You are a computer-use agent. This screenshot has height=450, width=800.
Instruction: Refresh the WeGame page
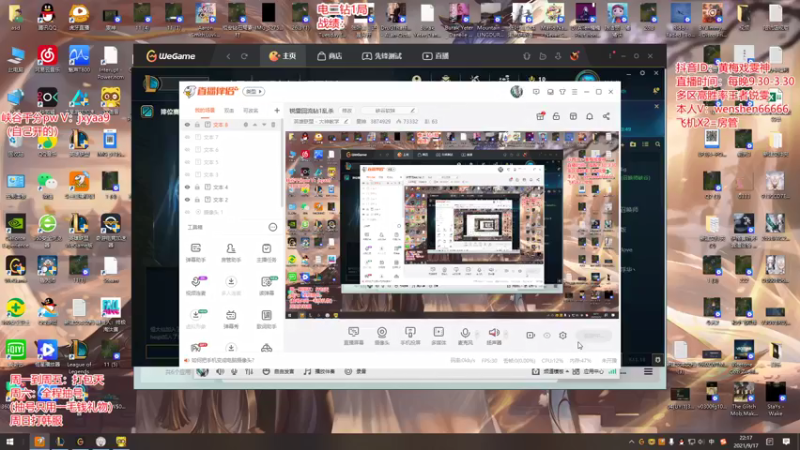pos(244,56)
